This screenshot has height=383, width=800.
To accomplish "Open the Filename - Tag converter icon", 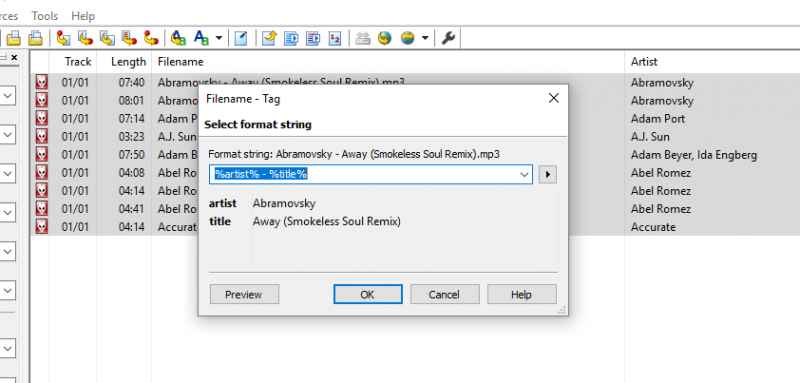I will pos(85,38).
